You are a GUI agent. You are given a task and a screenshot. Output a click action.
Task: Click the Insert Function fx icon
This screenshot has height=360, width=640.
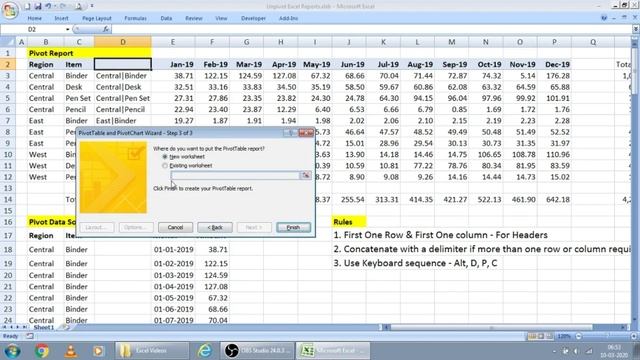coord(106,29)
